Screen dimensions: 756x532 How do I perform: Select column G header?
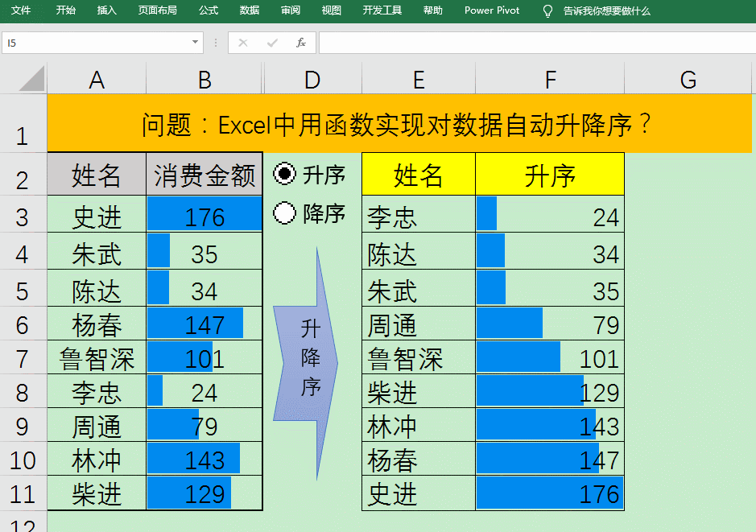688,79
